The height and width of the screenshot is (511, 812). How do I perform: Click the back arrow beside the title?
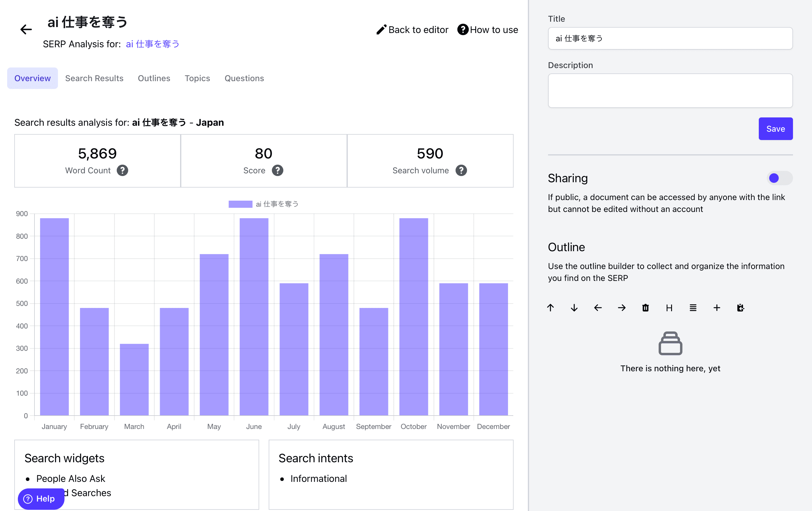(x=26, y=30)
